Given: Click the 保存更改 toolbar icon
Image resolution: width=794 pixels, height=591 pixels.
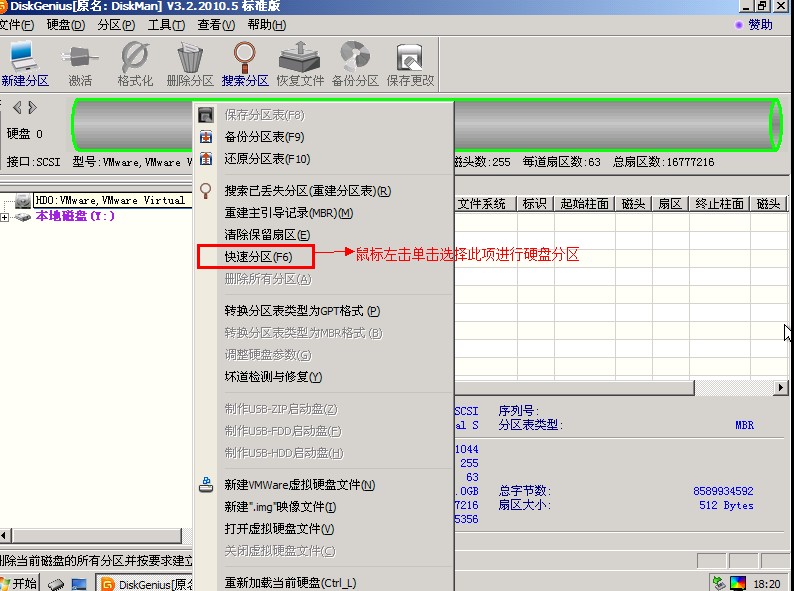Looking at the screenshot, I should click(410, 64).
